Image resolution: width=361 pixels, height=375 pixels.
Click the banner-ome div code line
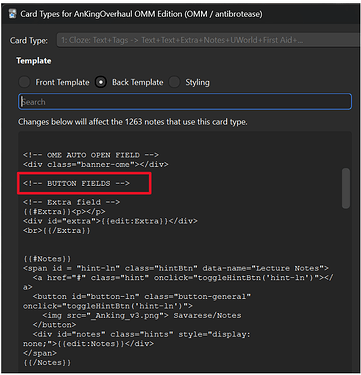coord(96,164)
